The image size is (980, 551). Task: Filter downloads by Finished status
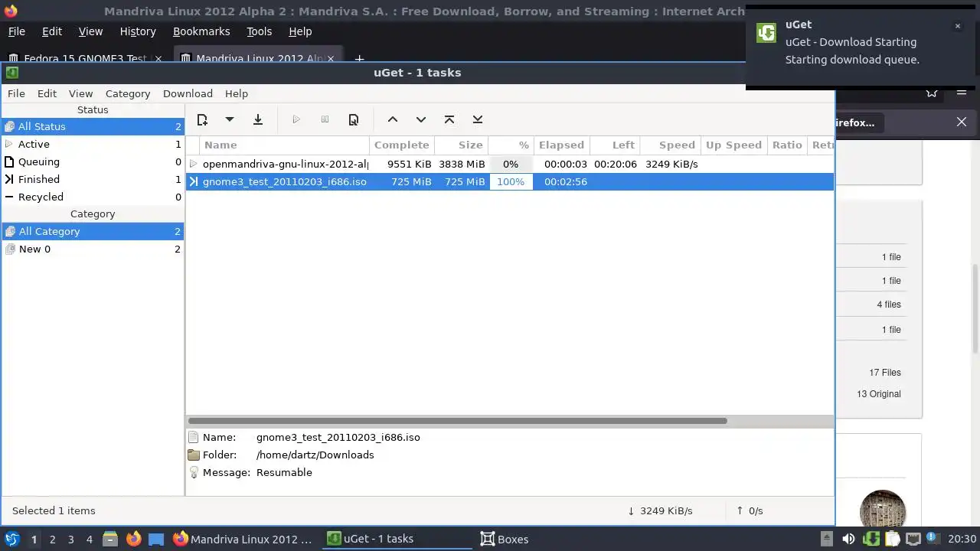(x=93, y=179)
